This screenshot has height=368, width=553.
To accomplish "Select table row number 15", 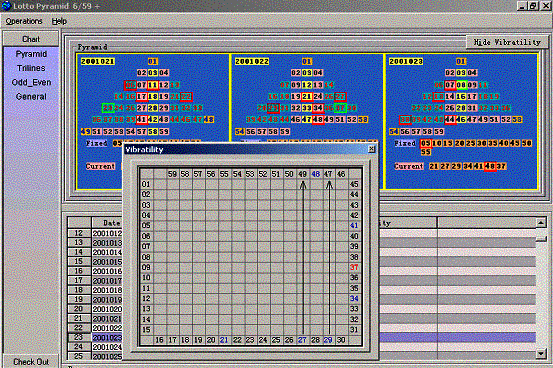I will (79, 261).
